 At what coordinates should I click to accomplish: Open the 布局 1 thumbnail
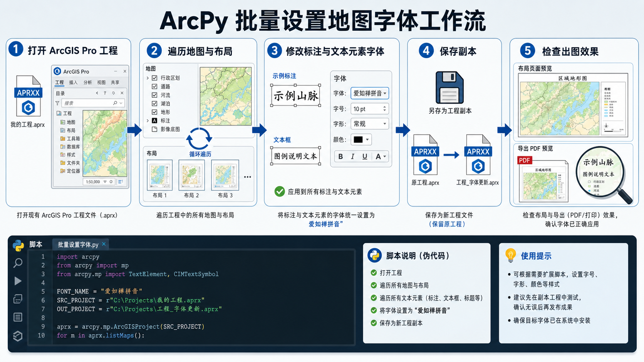[160, 175]
